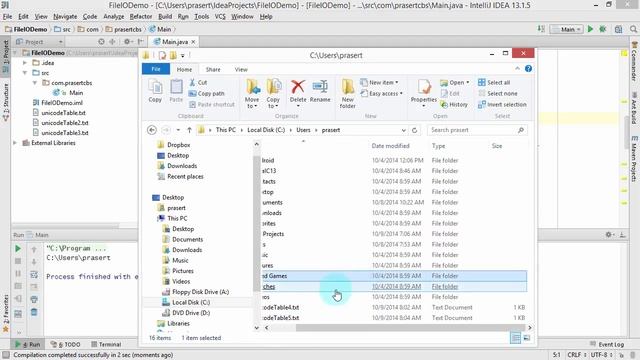Click Users in the breadcrumb path

click(x=303, y=130)
